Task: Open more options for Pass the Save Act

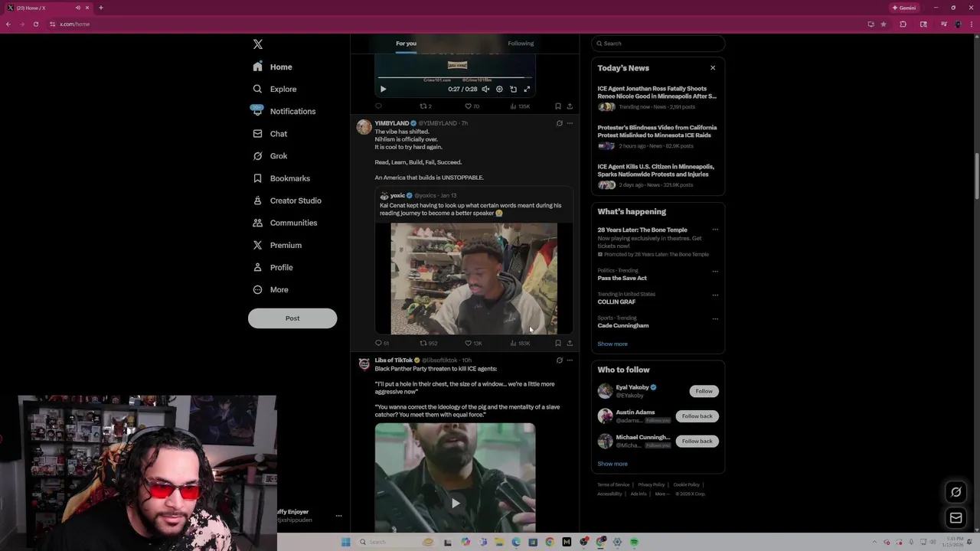Action: tap(715, 271)
